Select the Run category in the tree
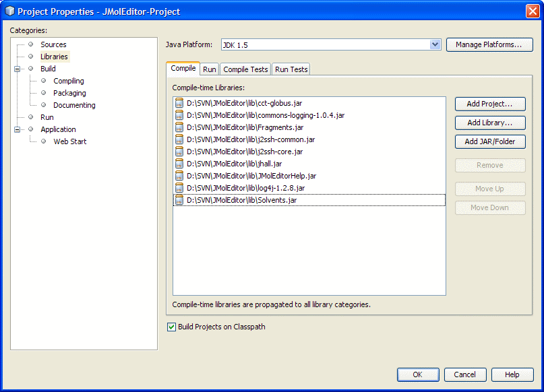 click(x=47, y=117)
